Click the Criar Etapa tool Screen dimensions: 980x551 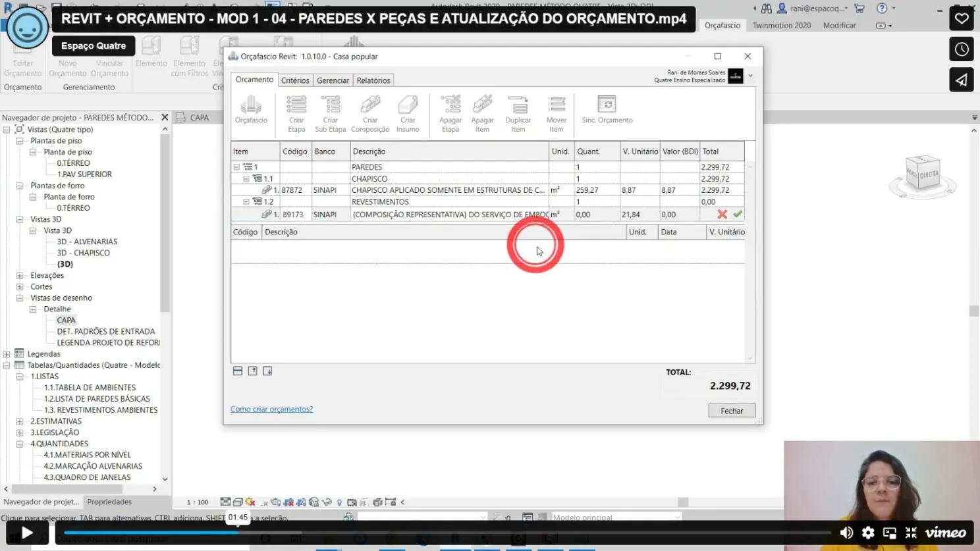pyautogui.click(x=296, y=114)
